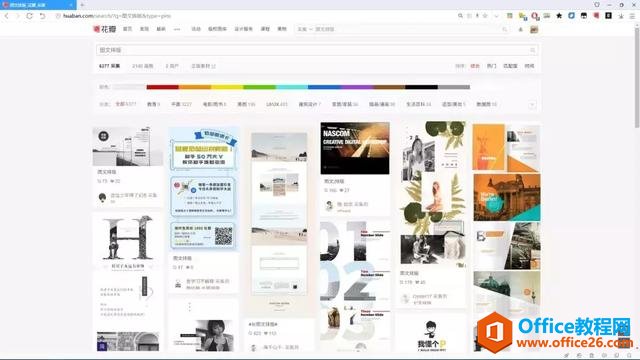The height and width of the screenshot is (360, 640).
Task: Go forward with the browser forward arrow
Action: (18, 16)
